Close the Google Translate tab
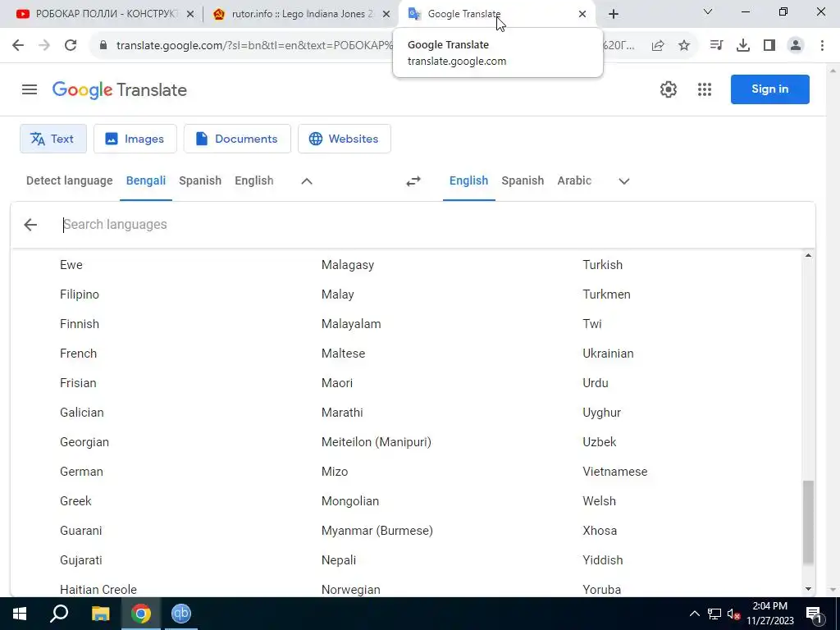840x630 pixels. pyautogui.click(x=582, y=14)
